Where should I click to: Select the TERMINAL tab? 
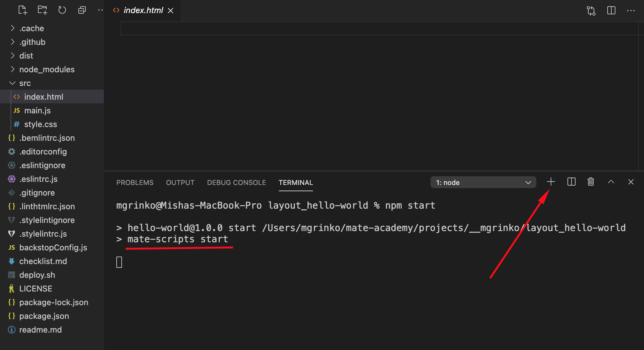pos(295,182)
